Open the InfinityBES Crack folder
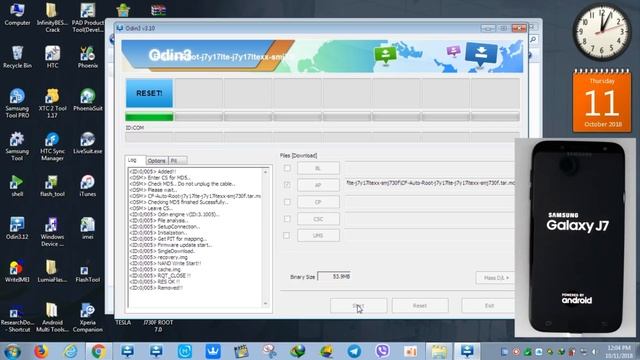Image resolution: width=640 pixels, height=360 pixels. click(x=52, y=17)
